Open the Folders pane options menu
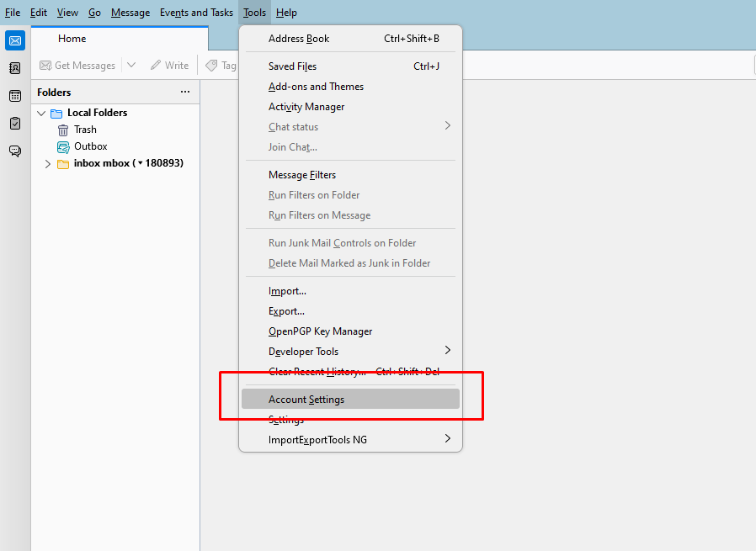Screen dimensions: 756x551 (x=185, y=92)
